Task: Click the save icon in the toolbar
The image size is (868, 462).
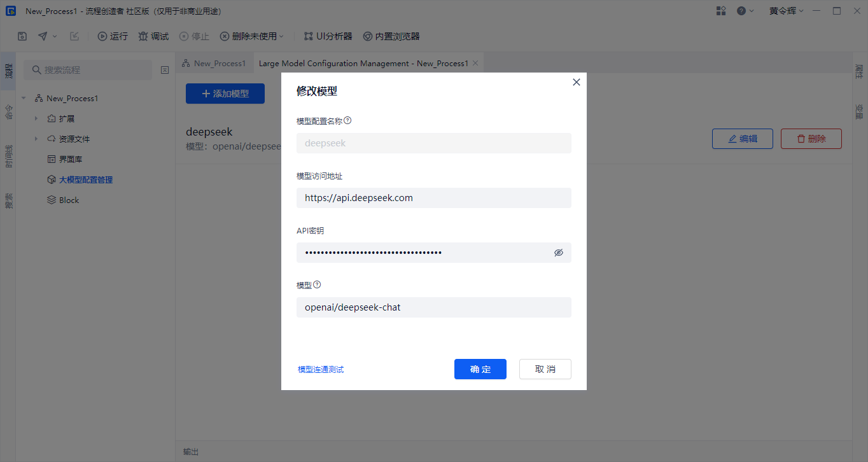Action: [22, 36]
